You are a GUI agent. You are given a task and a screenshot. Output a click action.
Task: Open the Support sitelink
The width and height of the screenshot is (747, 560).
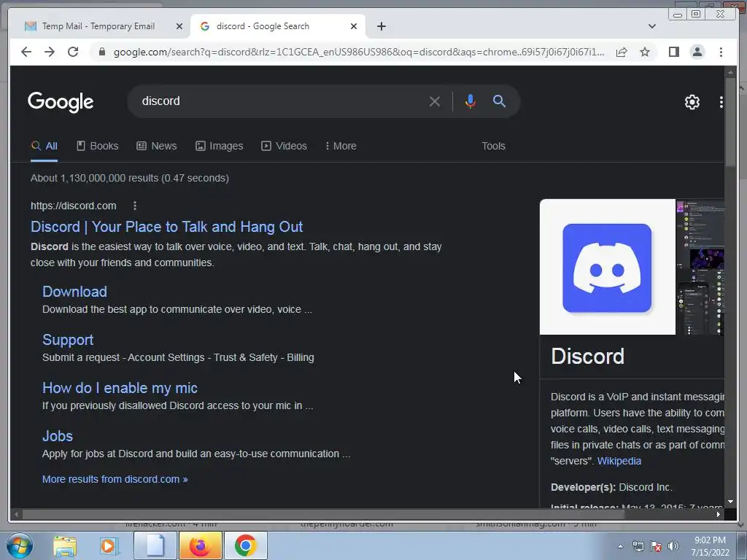click(x=68, y=340)
